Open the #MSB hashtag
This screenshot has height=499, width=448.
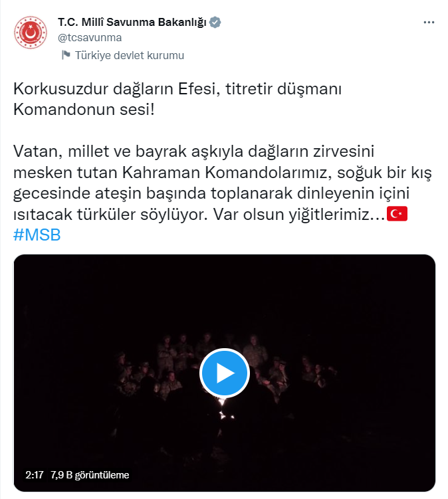[37, 235]
